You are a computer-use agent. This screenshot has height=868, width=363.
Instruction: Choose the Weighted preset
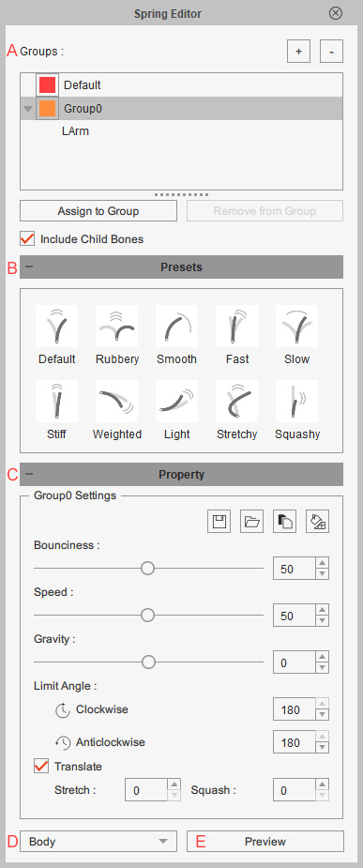116,402
